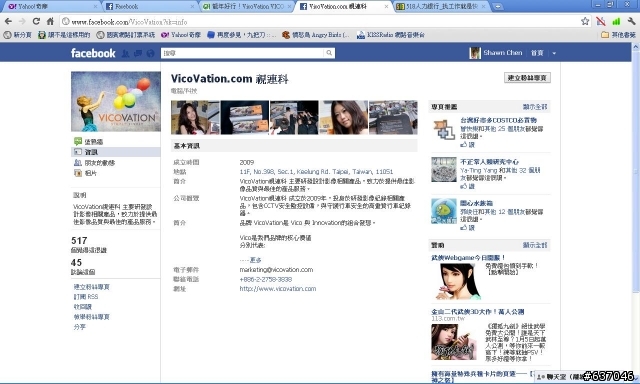Click the search magnifier button
Screen dimensions: 640x384
click(x=329, y=53)
